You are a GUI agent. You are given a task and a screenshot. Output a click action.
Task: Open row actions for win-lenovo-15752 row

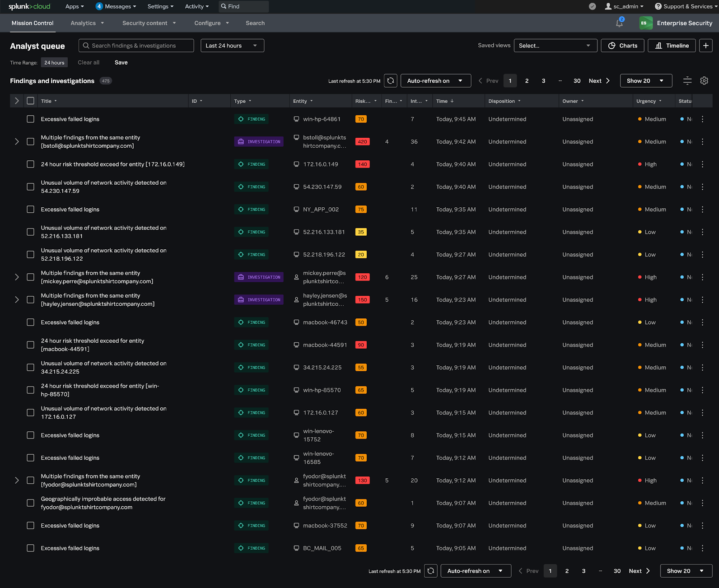[702, 435]
